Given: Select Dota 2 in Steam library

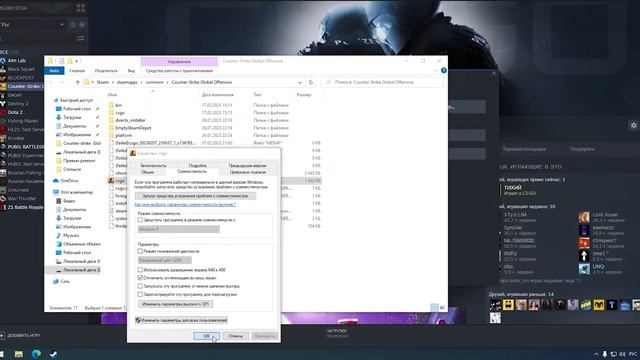Looking at the screenshot, I should tap(15, 112).
